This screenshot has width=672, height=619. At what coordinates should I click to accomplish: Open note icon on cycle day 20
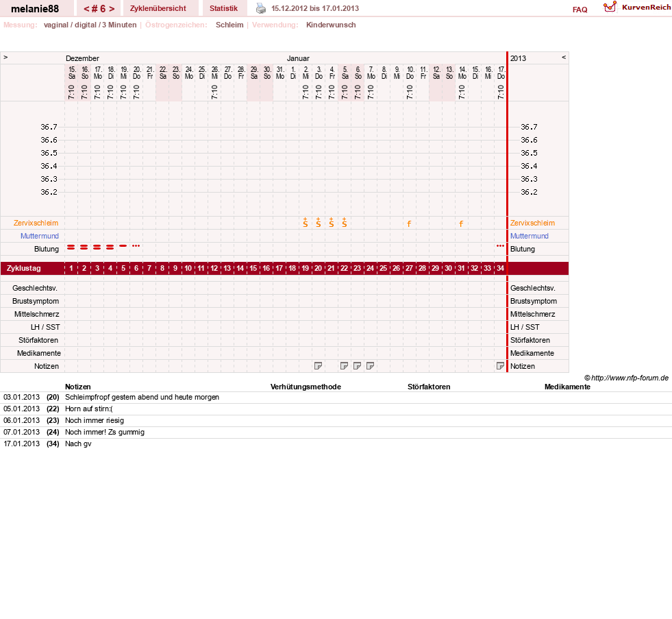pyautogui.click(x=318, y=366)
